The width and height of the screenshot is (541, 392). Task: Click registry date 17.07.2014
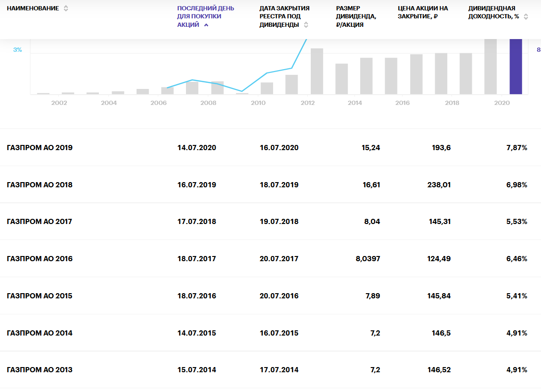(x=279, y=370)
